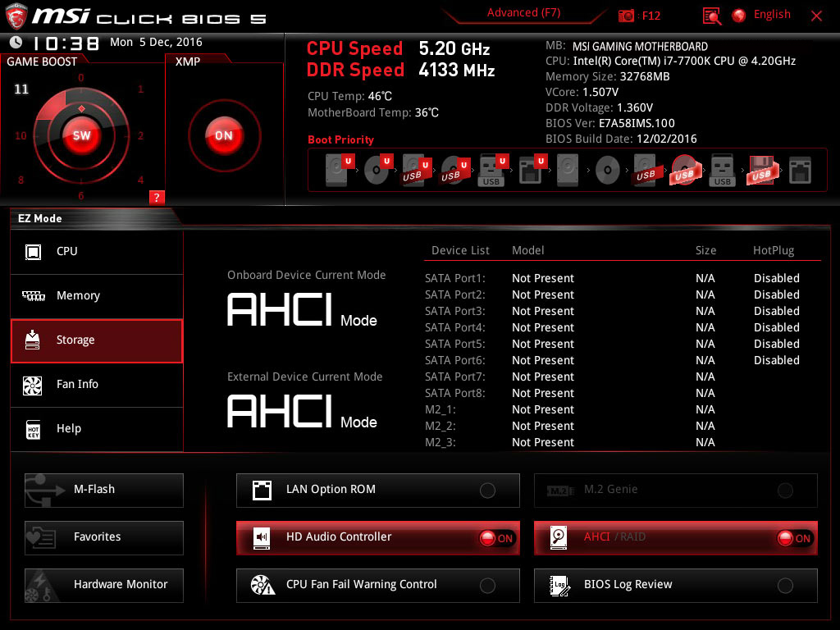Switch to Advanced (F7) mode

pyautogui.click(x=523, y=13)
